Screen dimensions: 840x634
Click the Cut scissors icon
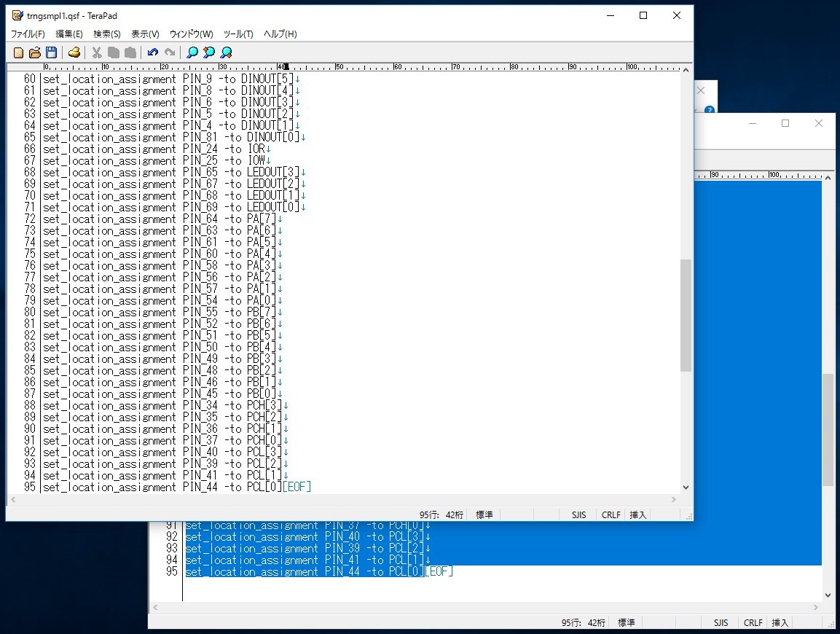click(x=97, y=52)
